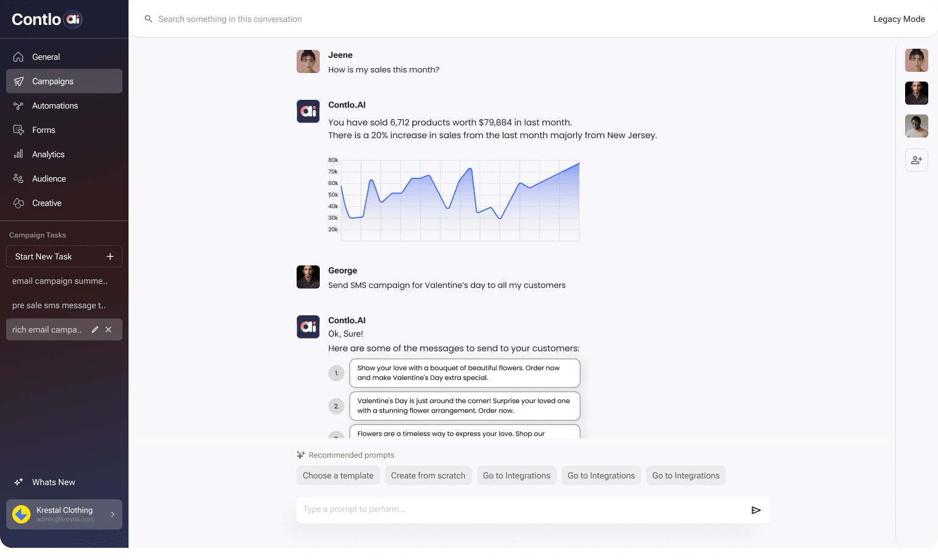The image size is (938, 560).
Task: Click the add-contact icon below the avatars
Action: (917, 160)
